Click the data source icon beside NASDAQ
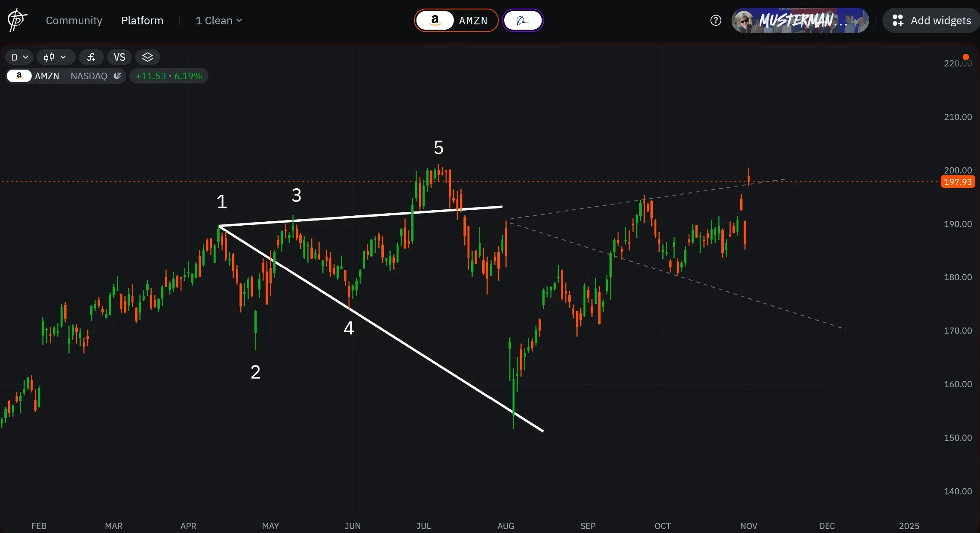The width and height of the screenshot is (980, 533). (x=117, y=76)
